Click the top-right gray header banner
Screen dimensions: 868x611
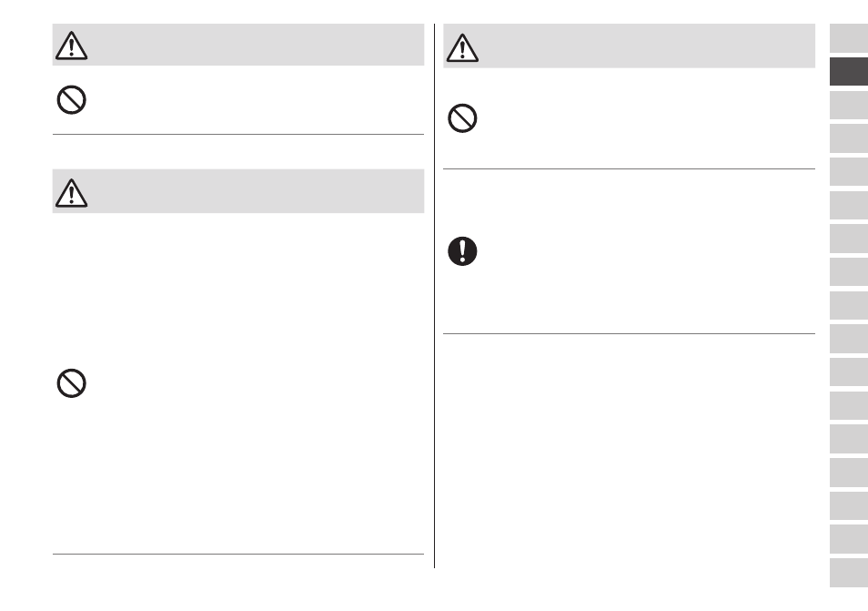[x=629, y=46]
